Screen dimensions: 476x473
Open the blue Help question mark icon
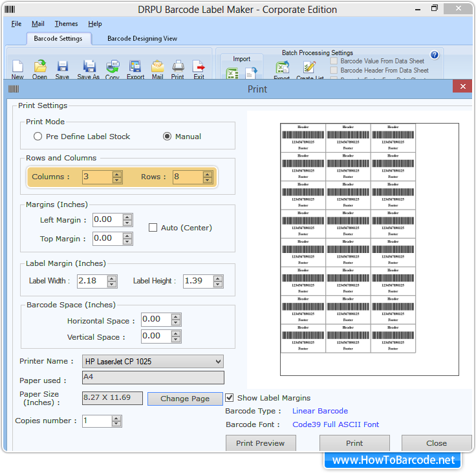click(x=435, y=55)
